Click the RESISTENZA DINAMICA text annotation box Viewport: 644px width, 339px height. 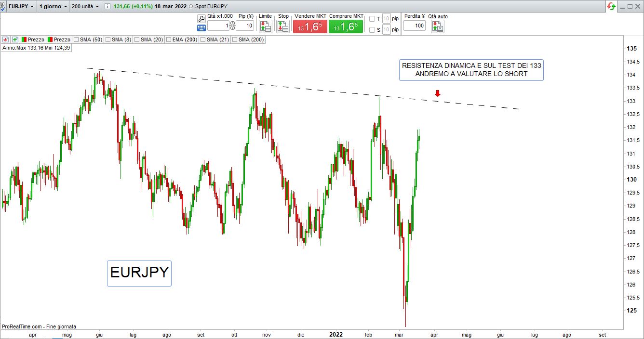click(471, 70)
